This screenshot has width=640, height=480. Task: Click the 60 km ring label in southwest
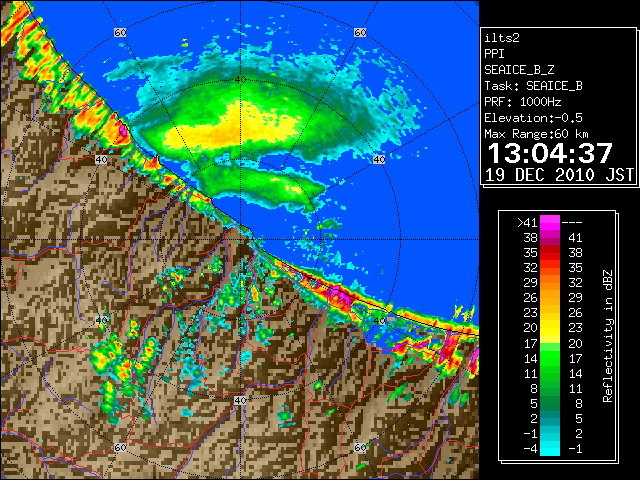[120, 447]
